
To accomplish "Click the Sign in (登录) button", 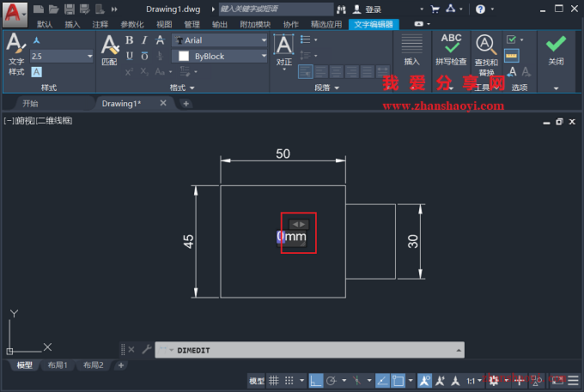I will (367, 9).
